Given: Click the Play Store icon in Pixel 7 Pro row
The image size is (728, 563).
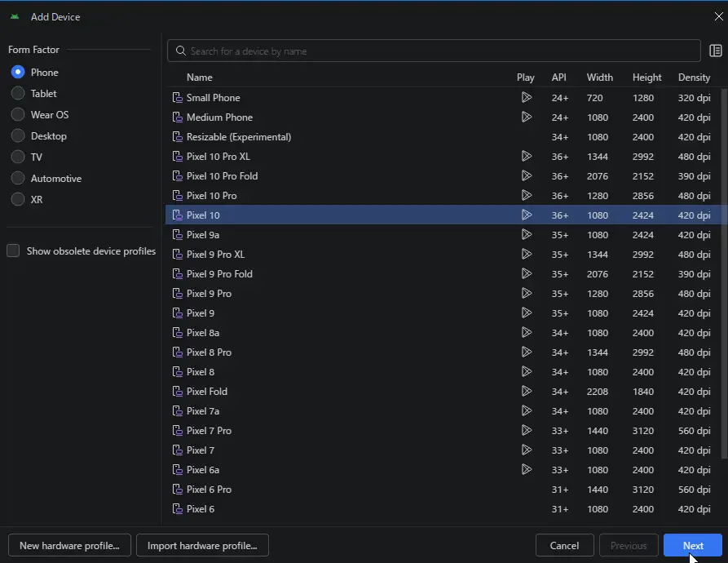Looking at the screenshot, I should point(526,430).
